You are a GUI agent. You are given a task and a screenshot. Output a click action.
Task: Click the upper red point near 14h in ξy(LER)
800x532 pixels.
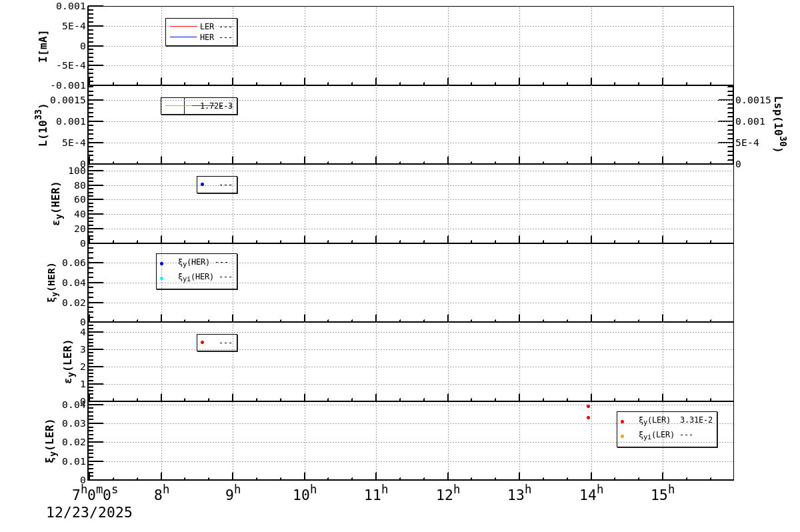(587, 406)
